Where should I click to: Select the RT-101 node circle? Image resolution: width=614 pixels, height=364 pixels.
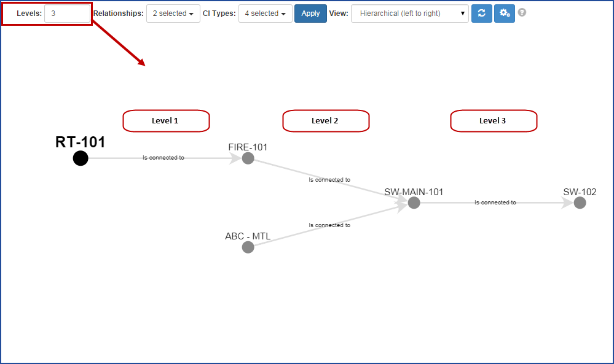coord(80,158)
